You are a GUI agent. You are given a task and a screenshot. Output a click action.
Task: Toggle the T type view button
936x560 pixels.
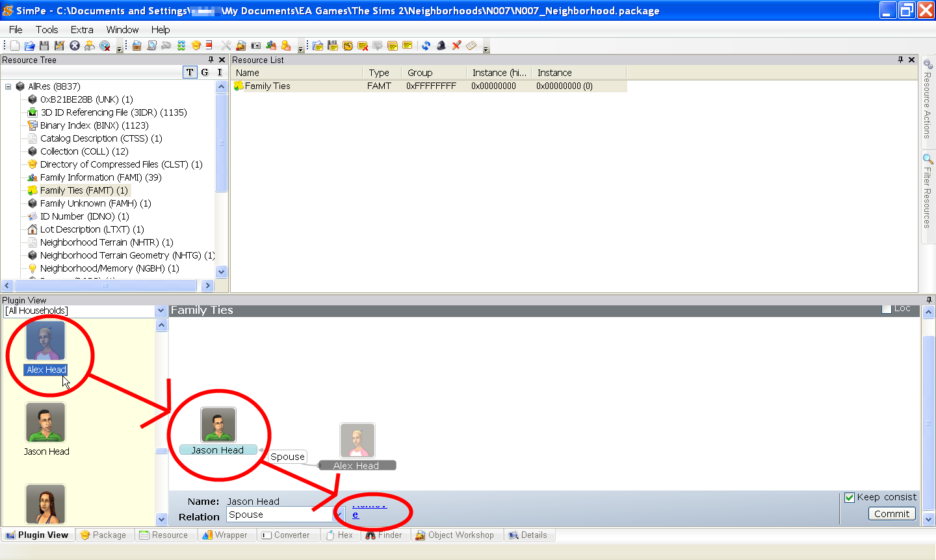click(190, 72)
